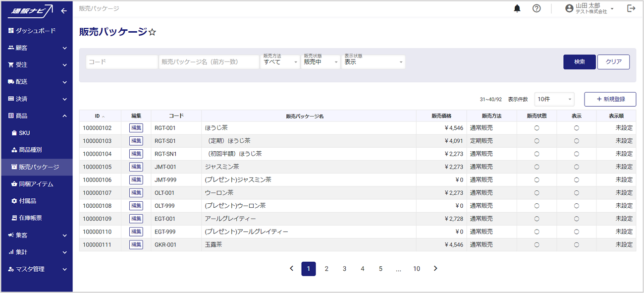Screen dimensions: 644x293
Task: Change 表示件数 from 10件 dropdown
Action: (554, 99)
